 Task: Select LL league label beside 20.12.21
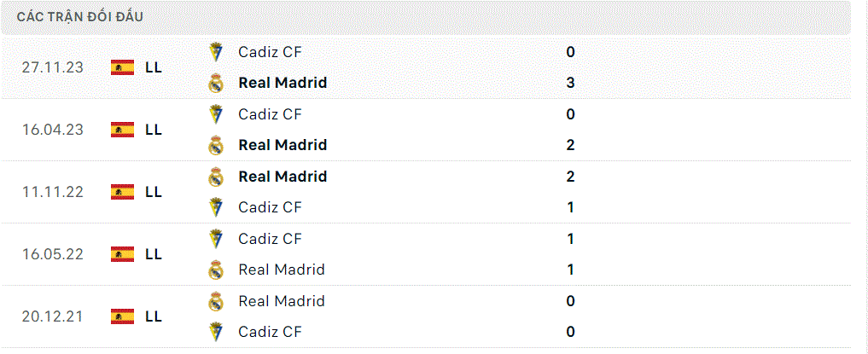[154, 316]
